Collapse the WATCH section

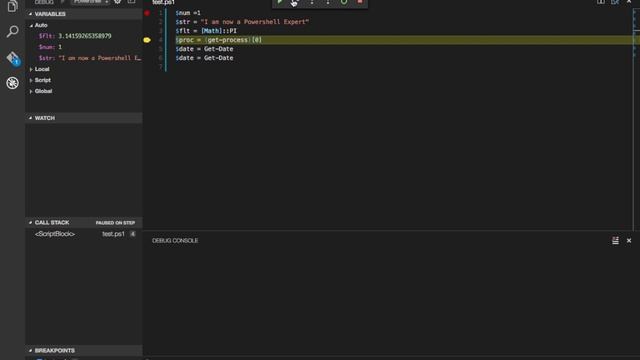tap(84, 118)
